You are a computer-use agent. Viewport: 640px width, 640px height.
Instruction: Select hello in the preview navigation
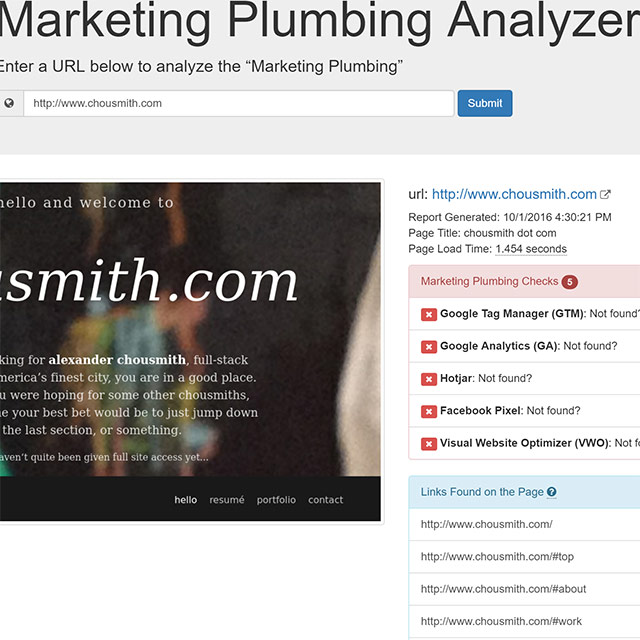186,500
